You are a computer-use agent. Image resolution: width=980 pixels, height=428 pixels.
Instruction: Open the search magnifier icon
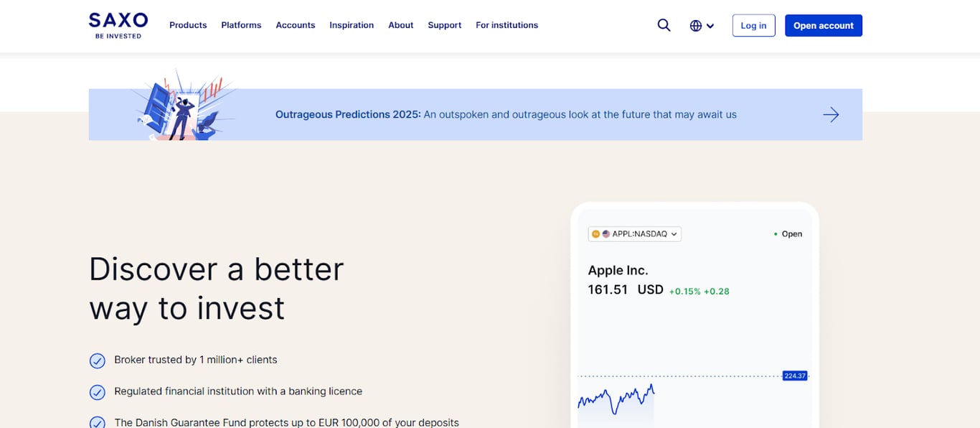click(x=664, y=25)
